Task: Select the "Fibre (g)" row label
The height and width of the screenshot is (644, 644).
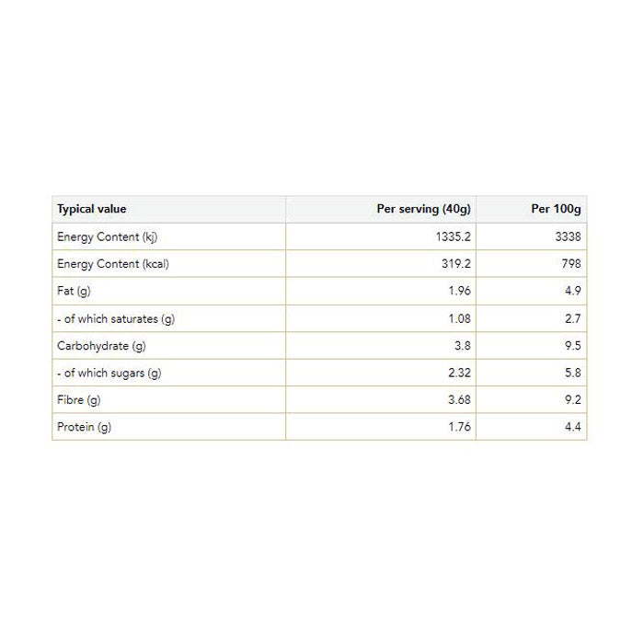Action: [x=79, y=400]
